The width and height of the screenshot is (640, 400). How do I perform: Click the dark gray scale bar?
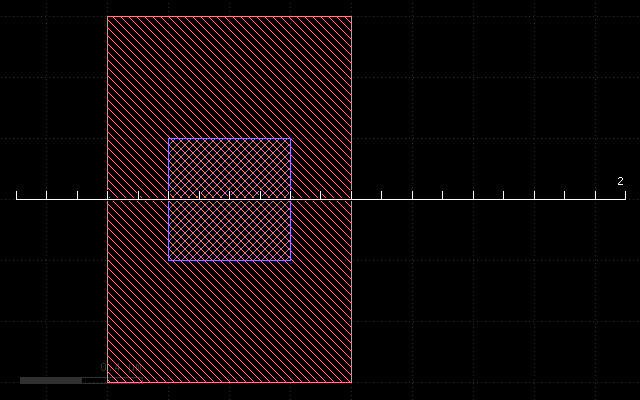coord(51,380)
